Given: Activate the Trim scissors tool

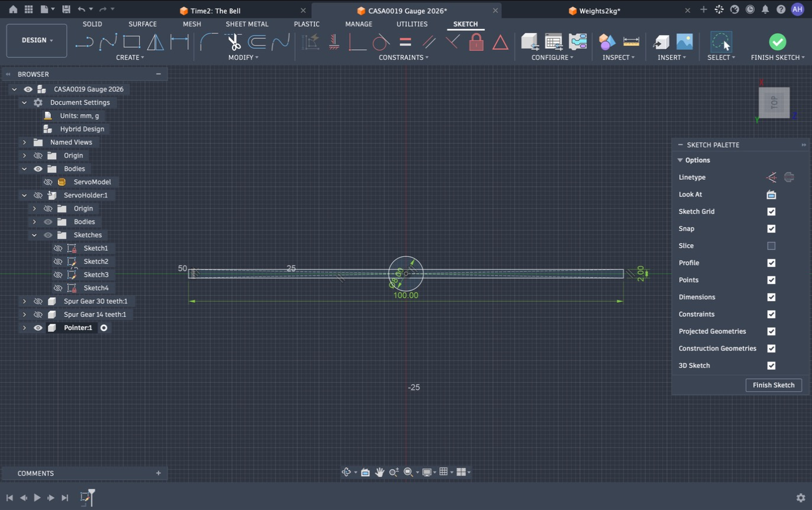Looking at the screenshot, I should [233, 42].
